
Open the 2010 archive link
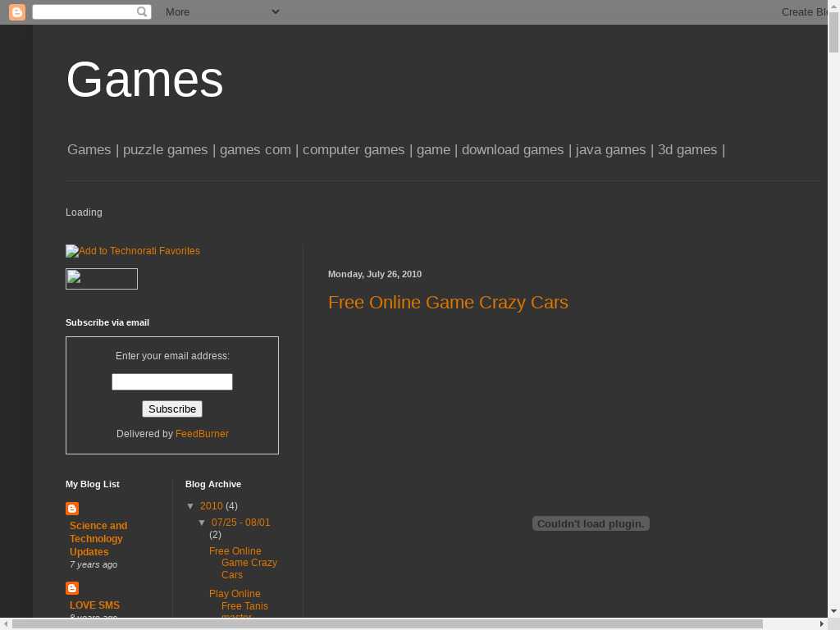[211, 506]
